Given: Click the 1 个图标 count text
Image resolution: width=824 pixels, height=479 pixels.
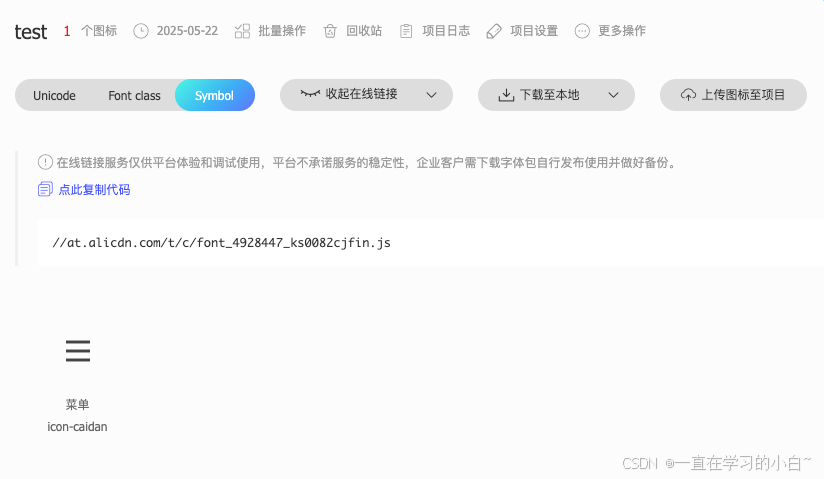Looking at the screenshot, I should click(x=90, y=31).
